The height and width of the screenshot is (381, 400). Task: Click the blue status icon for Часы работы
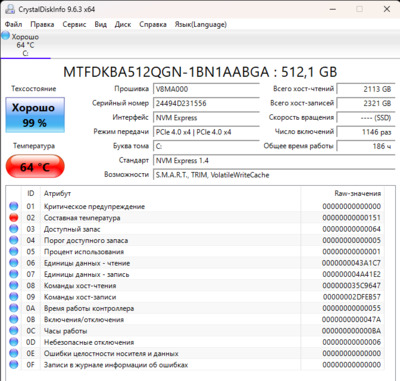point(14,331)
